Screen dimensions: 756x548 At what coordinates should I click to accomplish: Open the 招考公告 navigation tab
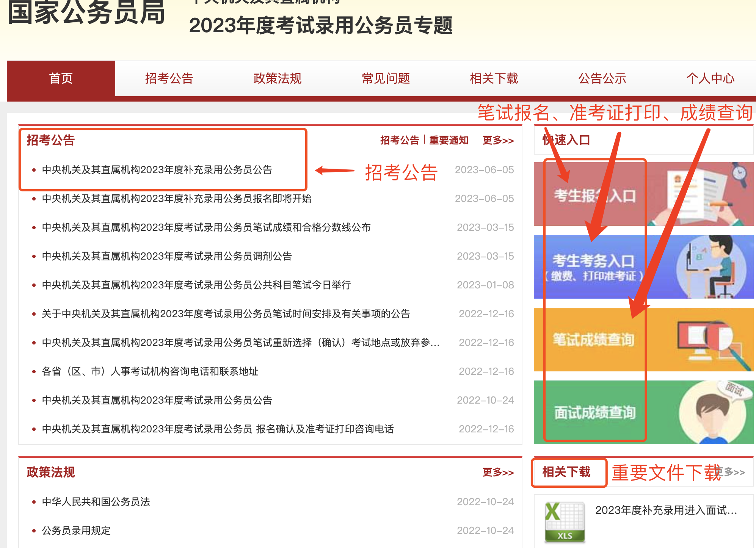[169, 78]
